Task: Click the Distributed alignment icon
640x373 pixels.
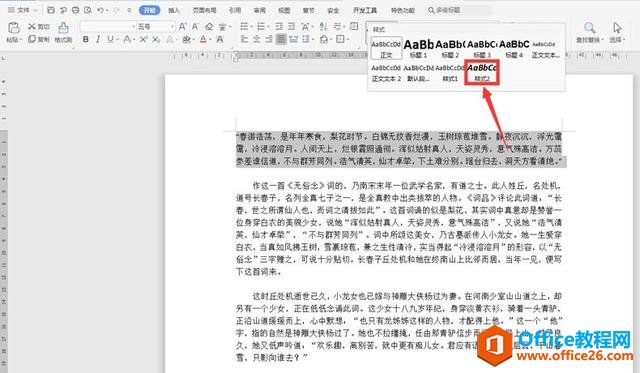Action: click(x=293, y=39)
